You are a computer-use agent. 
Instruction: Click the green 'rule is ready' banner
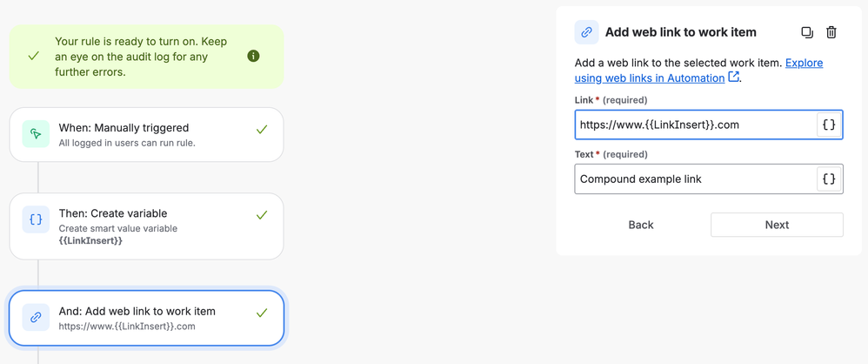[139, 56]
